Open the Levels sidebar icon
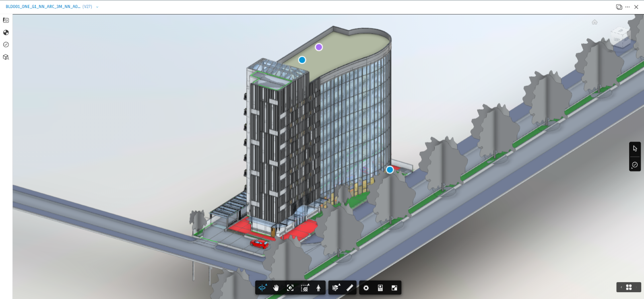The image size is (644, 299). click(x=6, y=33)
